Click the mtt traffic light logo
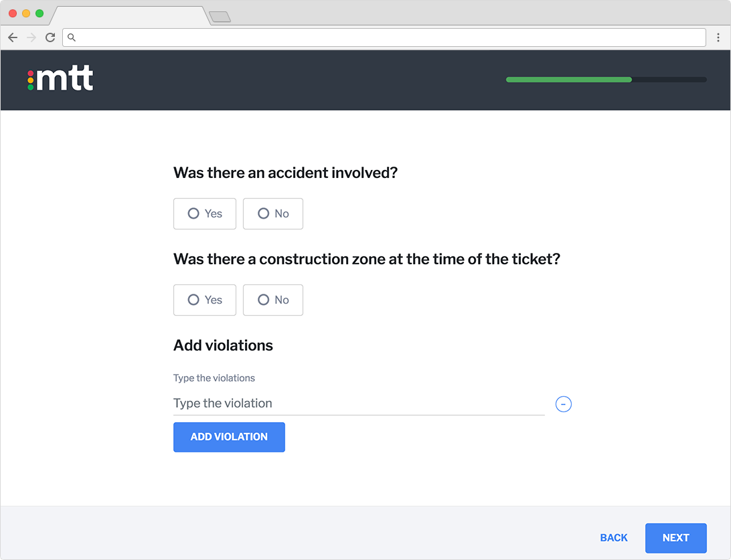Image resolution: width=731 pixels, height=560 pixels. point(60,78)
